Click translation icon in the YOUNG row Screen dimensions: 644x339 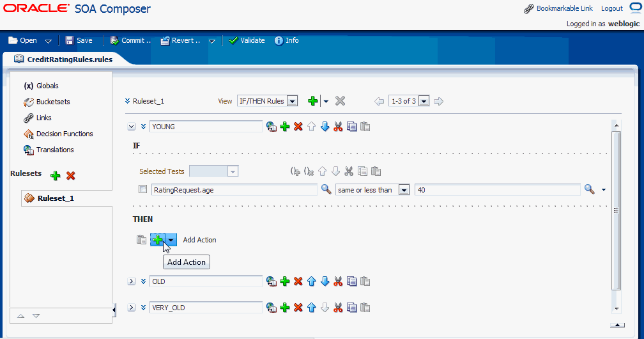point(271,127)
